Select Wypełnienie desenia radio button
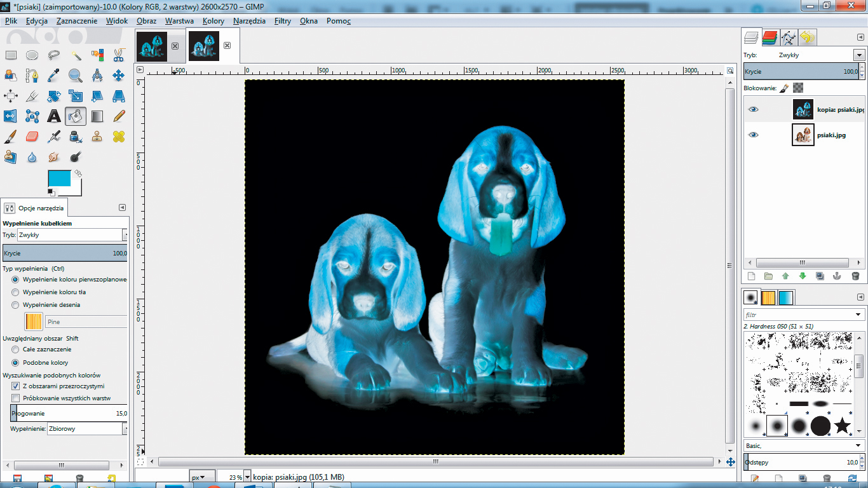 pos(15,305)
